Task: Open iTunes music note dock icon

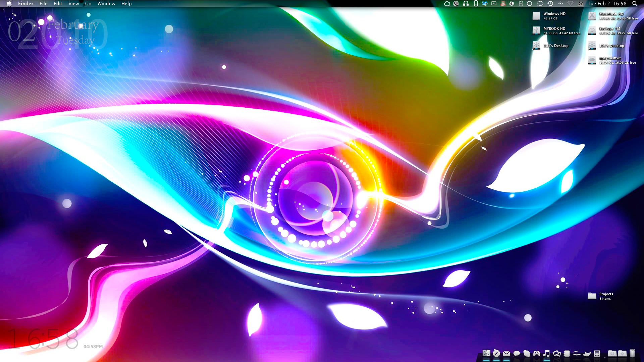Action: 546,353
